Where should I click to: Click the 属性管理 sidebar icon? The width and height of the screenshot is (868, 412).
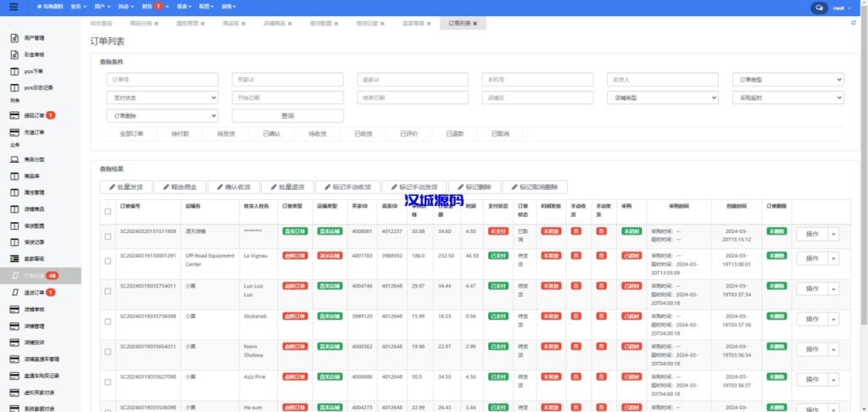point(15,192)
